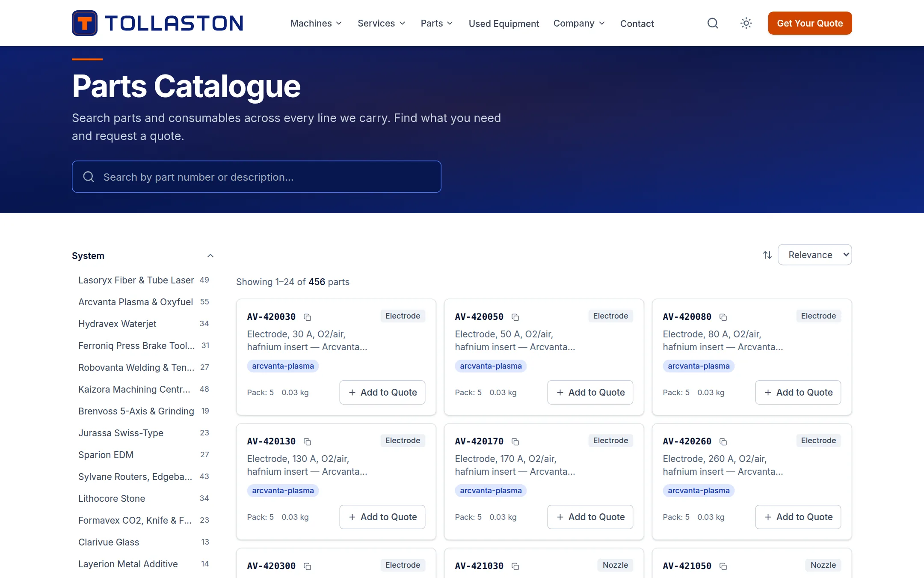Filter by Hydravex Waterjet system

(x=143, y=324)
